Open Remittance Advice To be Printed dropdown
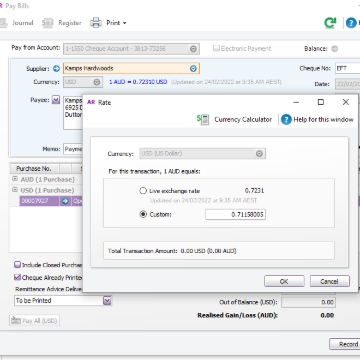360x360 pixels. [107, 301]
